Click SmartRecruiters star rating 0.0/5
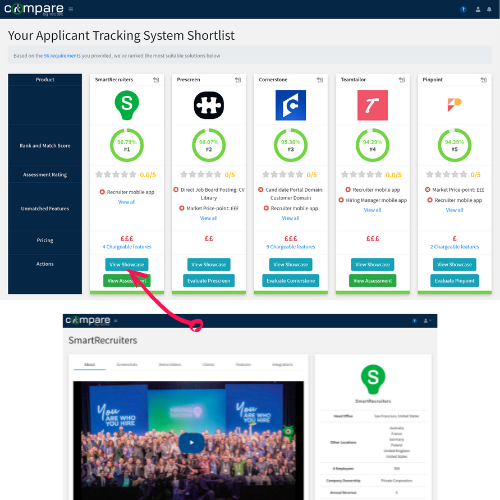Image resolution: width=500 pixels, height=500 pixels. click(x=126, y=174)
